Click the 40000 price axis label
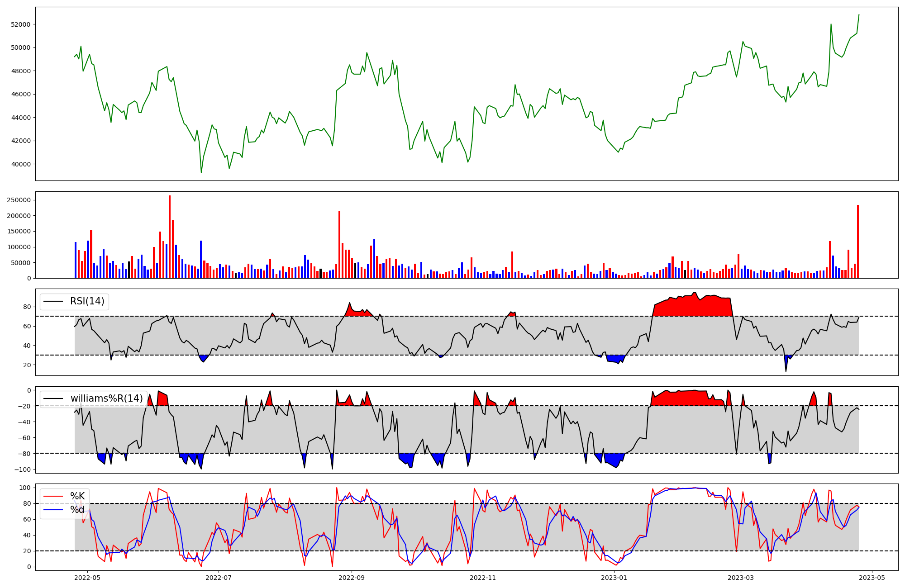905x588 pixels. click(x=21, y=164)
